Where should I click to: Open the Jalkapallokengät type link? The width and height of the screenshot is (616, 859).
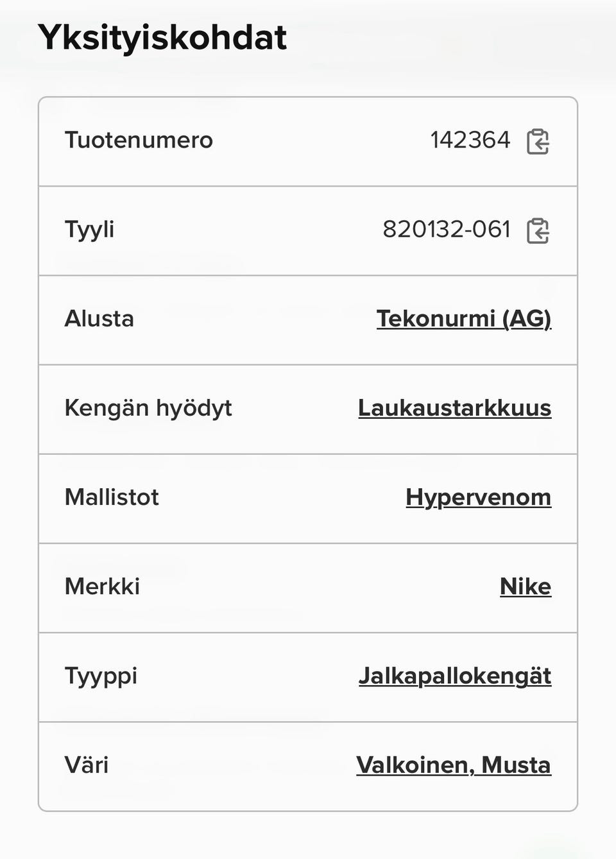coord(454,676)
